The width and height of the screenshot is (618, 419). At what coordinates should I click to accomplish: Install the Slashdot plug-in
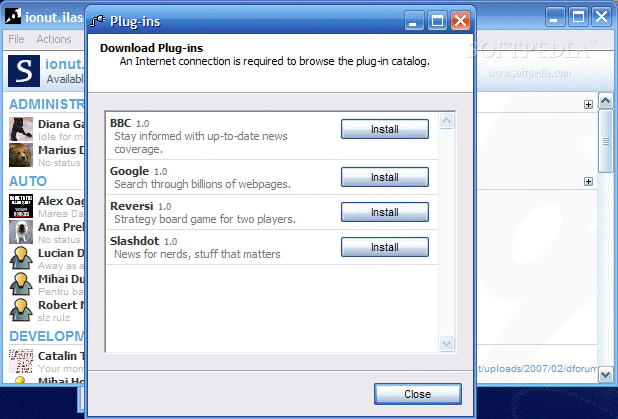(x=385, y=247)
